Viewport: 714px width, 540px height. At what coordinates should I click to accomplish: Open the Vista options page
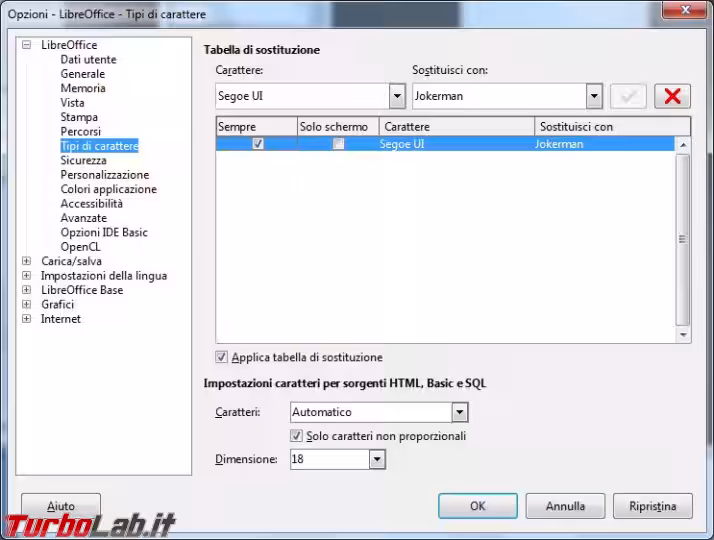click(72, 102)
